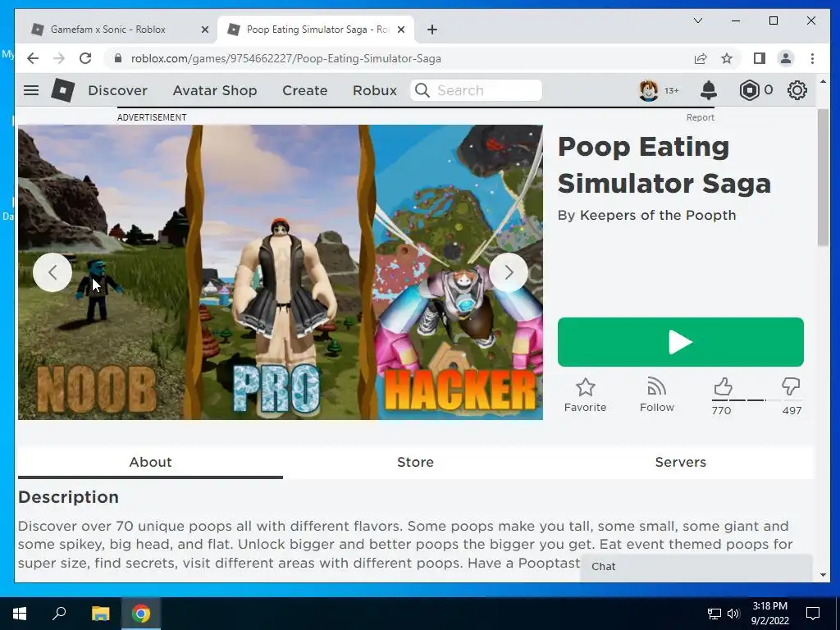Image resolution: width=840 pixels, height=630 pixels.
Task: Open the Keepers of the Poopth creator link
Action: (x=658, y=215)
